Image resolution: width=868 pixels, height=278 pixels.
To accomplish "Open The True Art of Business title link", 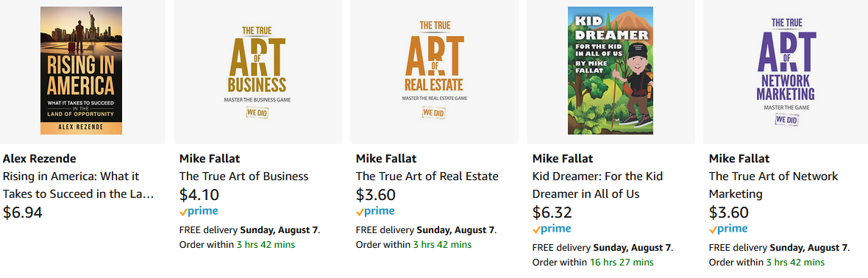I will pos(244,177).
